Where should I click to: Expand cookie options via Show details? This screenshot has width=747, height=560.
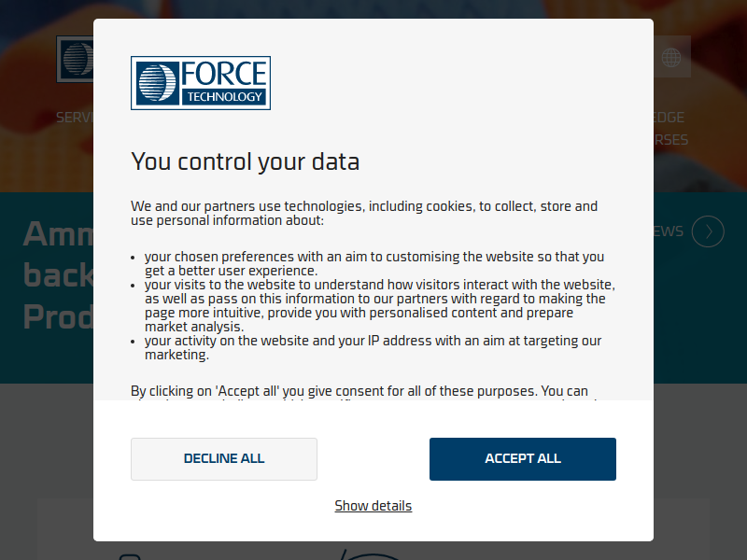tap(373, 506)
